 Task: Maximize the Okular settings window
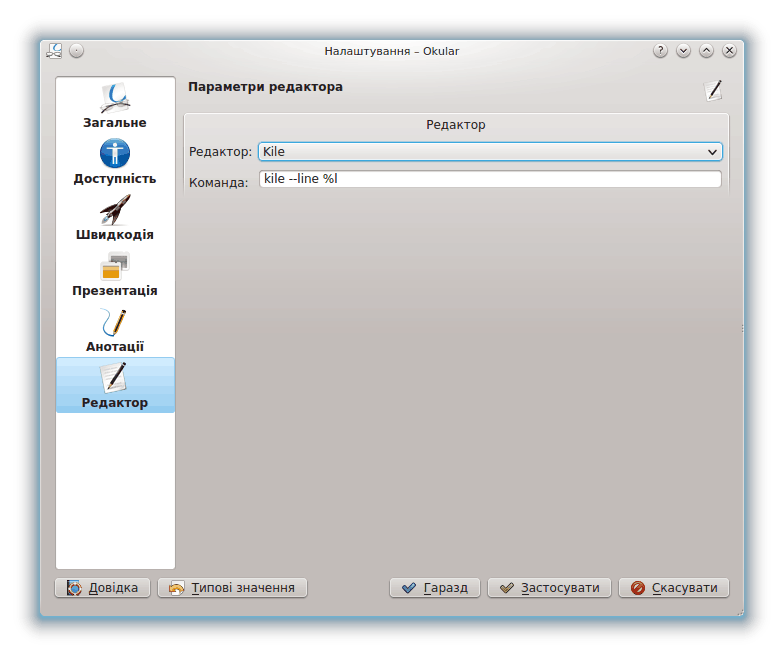(706, 50)
